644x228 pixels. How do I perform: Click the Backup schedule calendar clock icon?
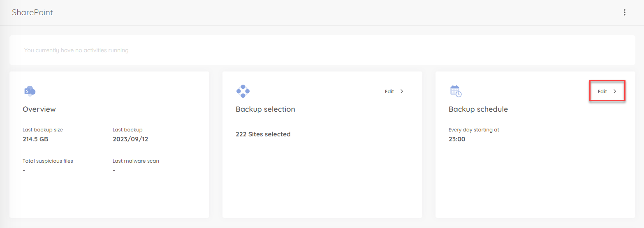coord(456,91)
